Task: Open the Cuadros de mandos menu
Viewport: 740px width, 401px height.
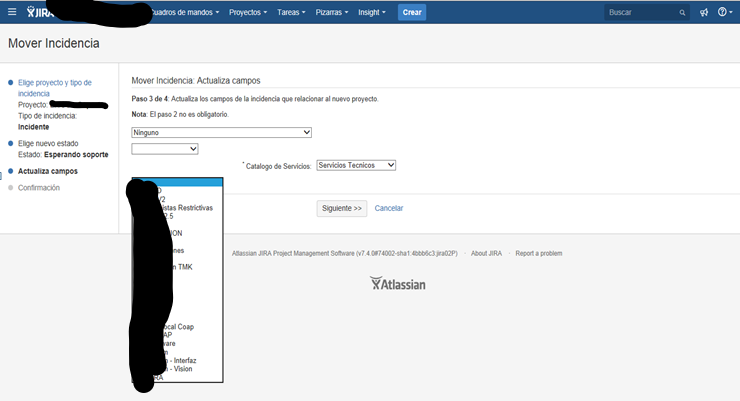Action: coord(185,12)
